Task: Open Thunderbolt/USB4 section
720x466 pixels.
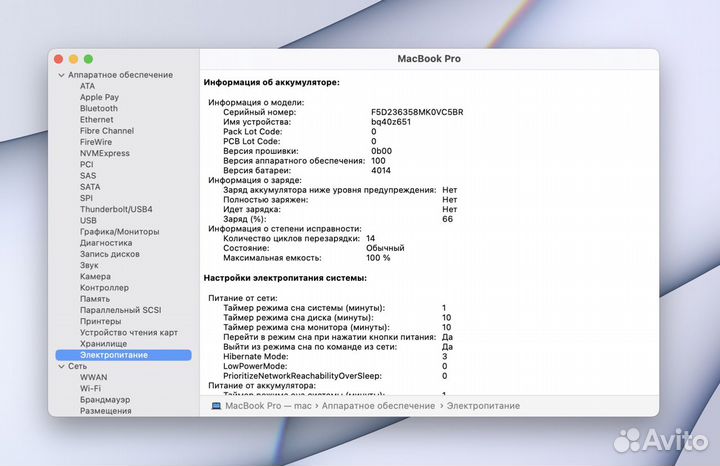Action: pyautogui.click(x=116, y=209)
